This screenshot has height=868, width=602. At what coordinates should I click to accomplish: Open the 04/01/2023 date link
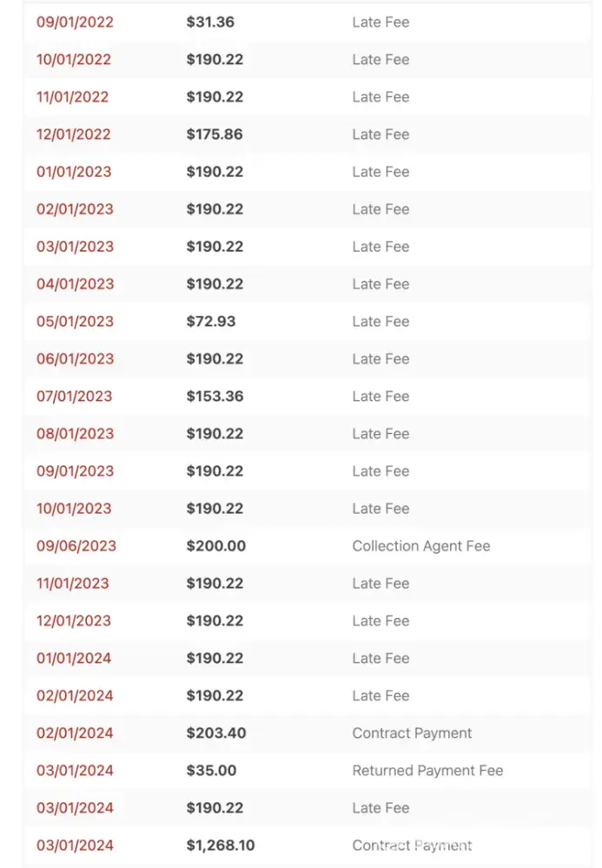coord(75,284)
